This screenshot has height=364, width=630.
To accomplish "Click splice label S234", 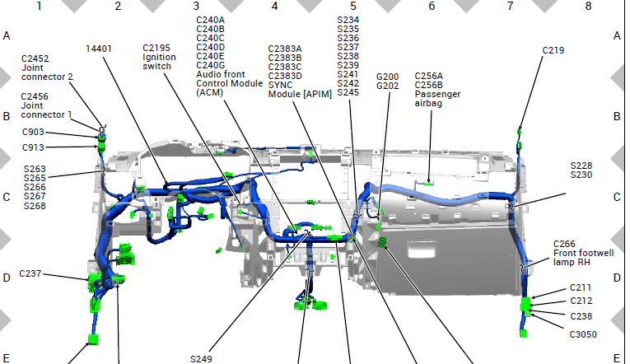I will pyautogui.click(x=348, y=20).
